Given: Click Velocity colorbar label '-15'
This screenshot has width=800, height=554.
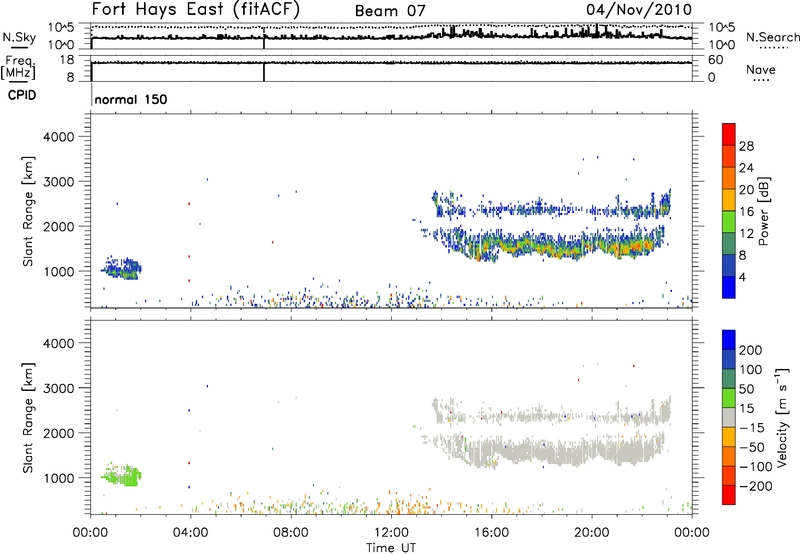Looking at the screenshot, I should pyautogui.click(x=752, y=427).
